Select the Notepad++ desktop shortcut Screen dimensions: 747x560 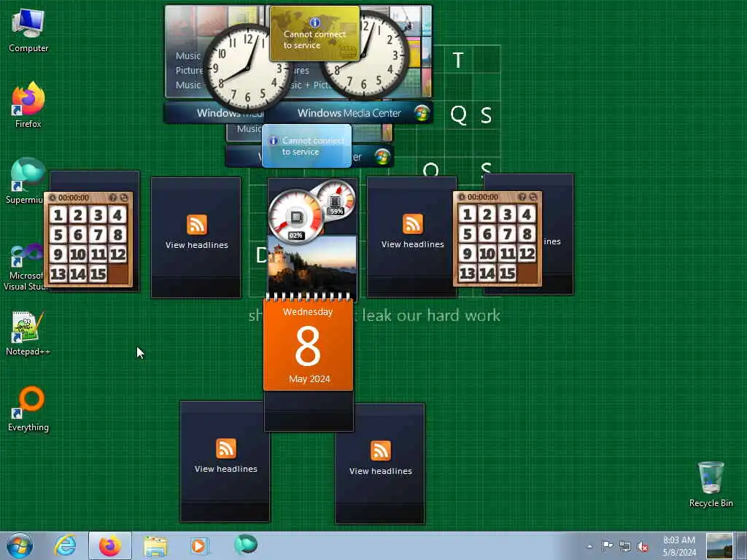pos(28,333)
